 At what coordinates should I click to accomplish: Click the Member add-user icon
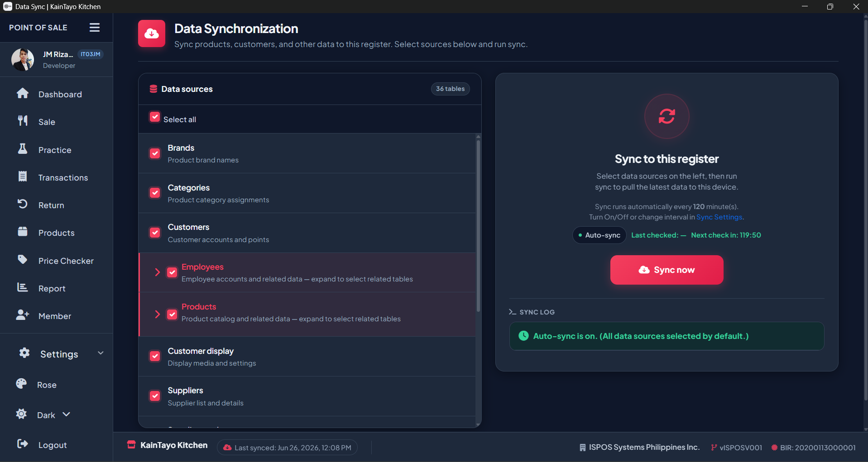click(23, 315)
